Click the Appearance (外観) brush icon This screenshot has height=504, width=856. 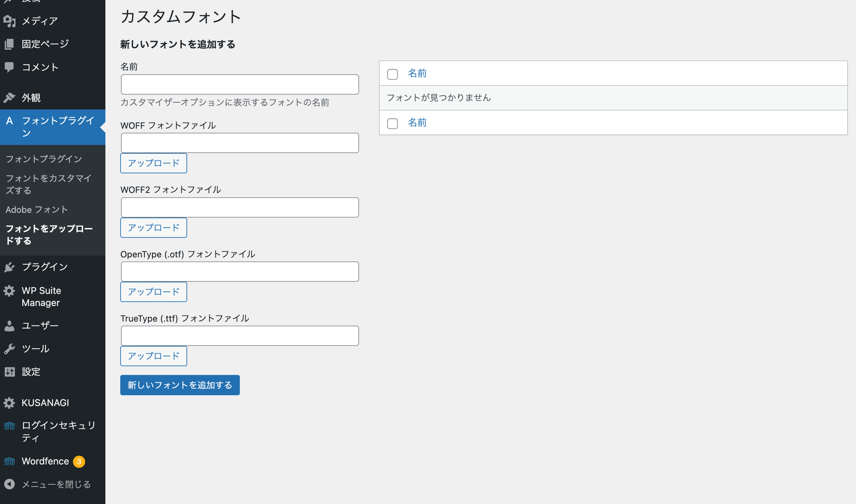click(x=9, y=98)
